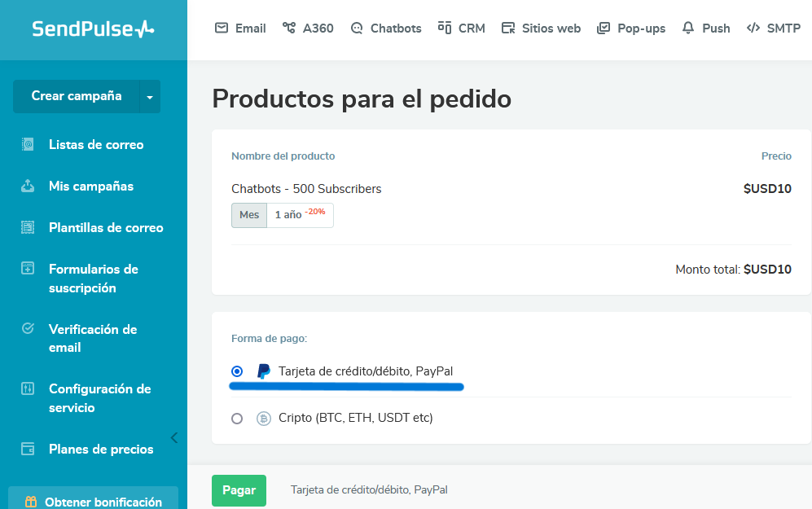Go to Listas de correo

pos(96,144)
